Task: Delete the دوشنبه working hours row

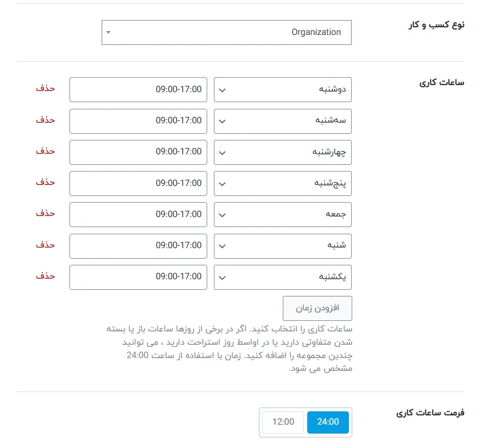Action: click(46, 89)
